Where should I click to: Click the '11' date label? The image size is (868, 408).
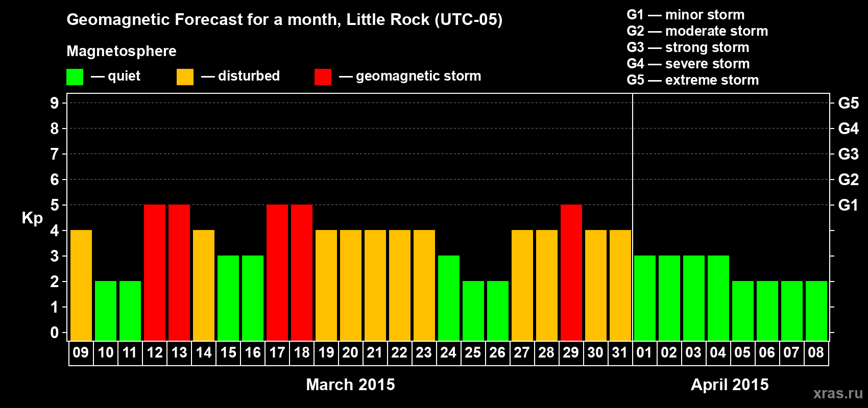(130, 353)
